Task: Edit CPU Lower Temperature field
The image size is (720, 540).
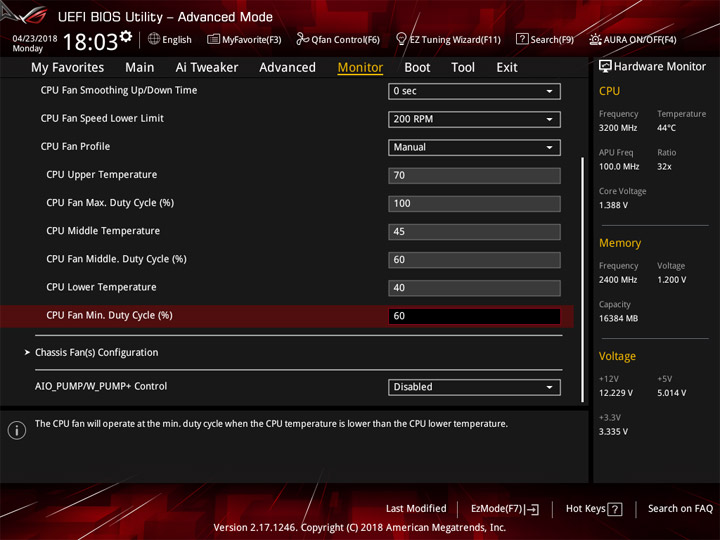Action: pos(474,288)
